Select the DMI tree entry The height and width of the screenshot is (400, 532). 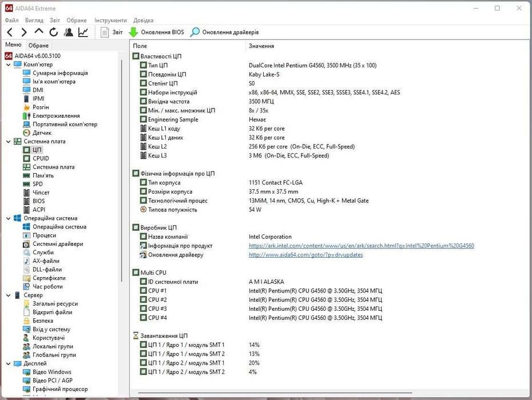point(33,90)
